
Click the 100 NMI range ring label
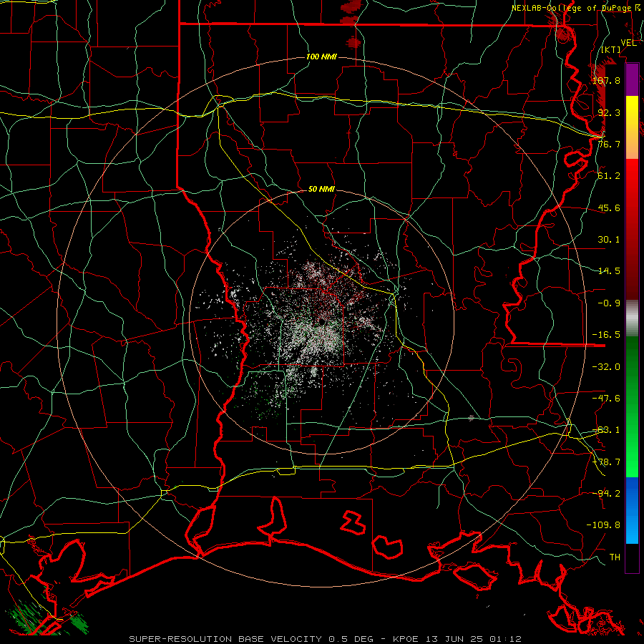(321, 57)
